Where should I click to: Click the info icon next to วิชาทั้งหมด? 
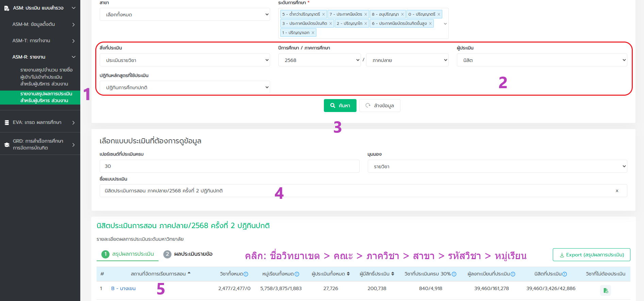pos(246,274)
